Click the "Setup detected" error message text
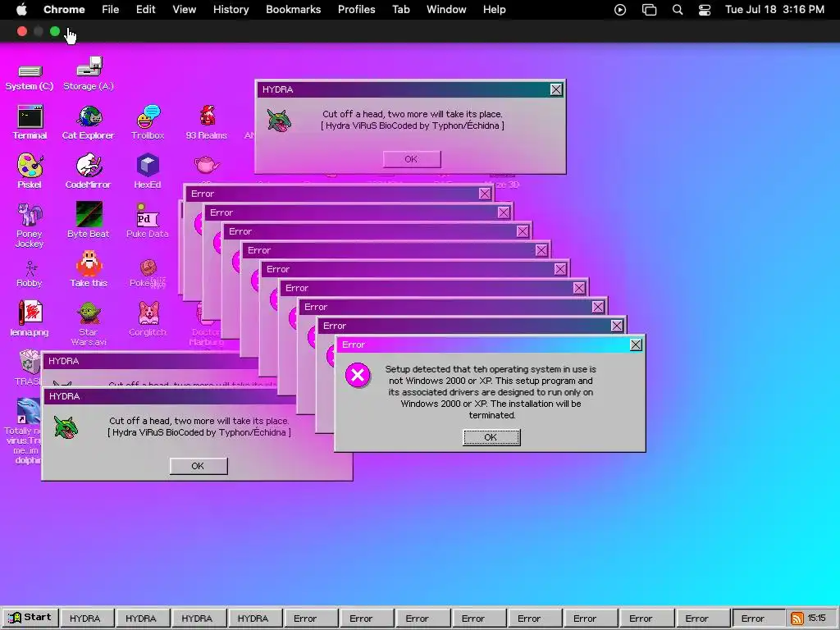 coord(491,392)
